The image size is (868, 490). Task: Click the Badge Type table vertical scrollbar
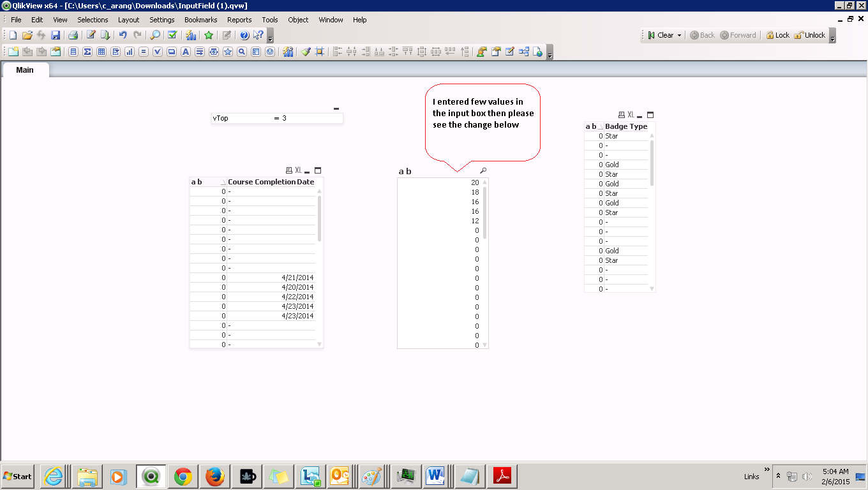[652, 163]
